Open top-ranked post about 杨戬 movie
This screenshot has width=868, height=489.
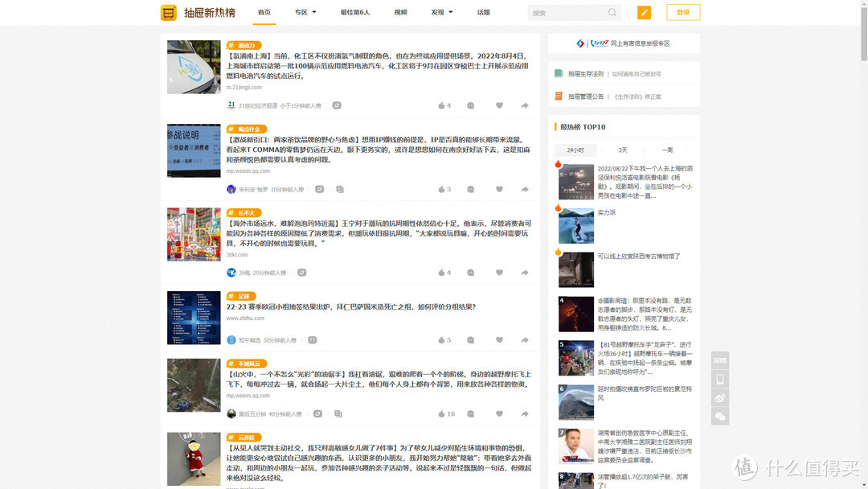pos(645,183)
